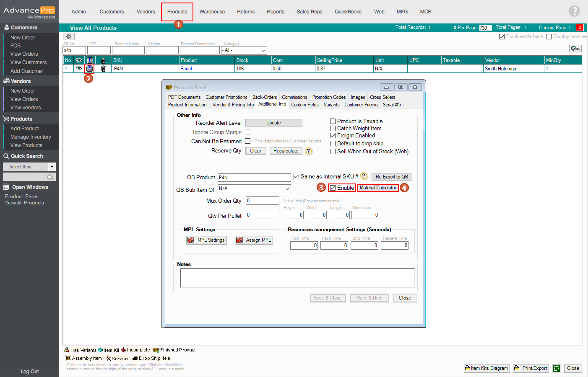Click the help question mark beside Recalculate

(309, 151)
